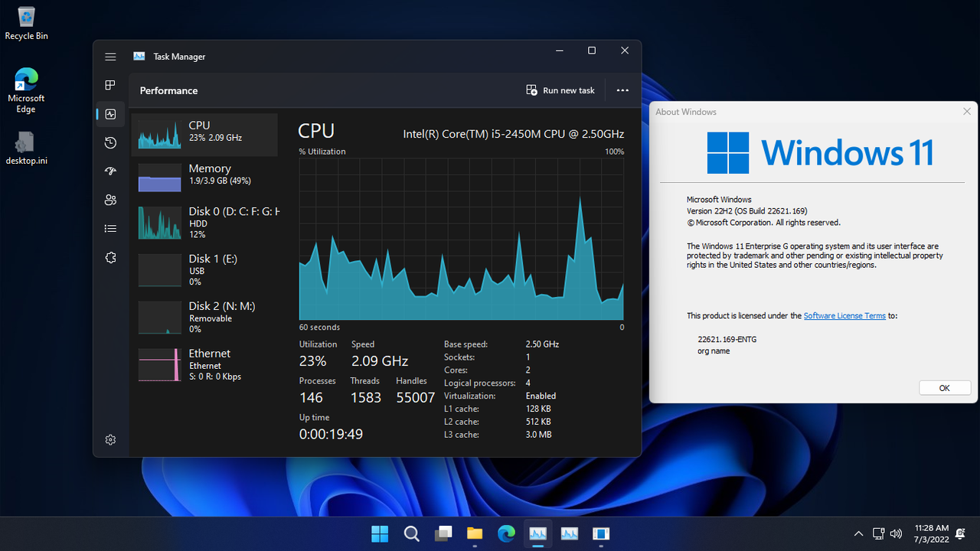Image resolution: width=980 pixels, height=551 pixels.
Task: Click the Handles count 55007
Action: [x=416, y=397]
